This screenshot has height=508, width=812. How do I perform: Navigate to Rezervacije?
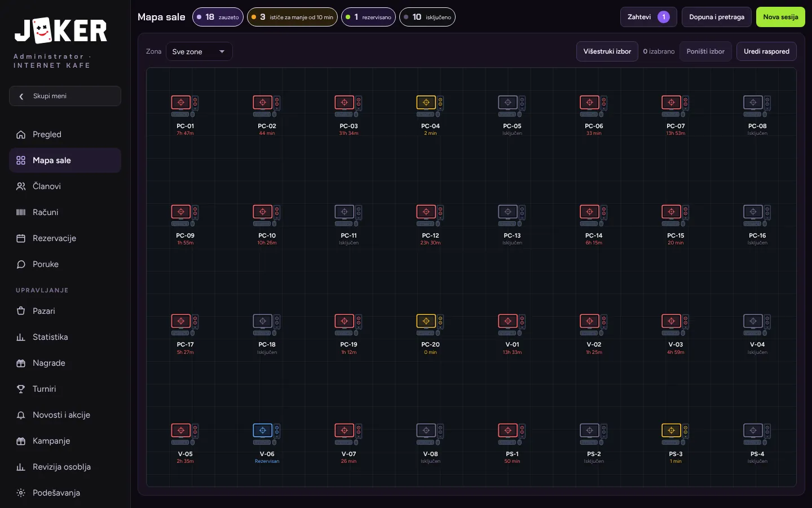(x=65, y=238)
